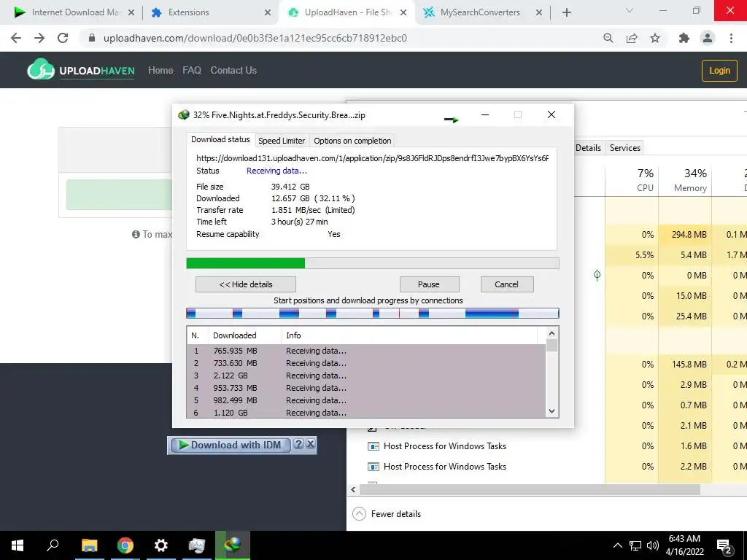Click the network tray icon
This screenshot has height=560, width=747.
click(x=635, y=545)
